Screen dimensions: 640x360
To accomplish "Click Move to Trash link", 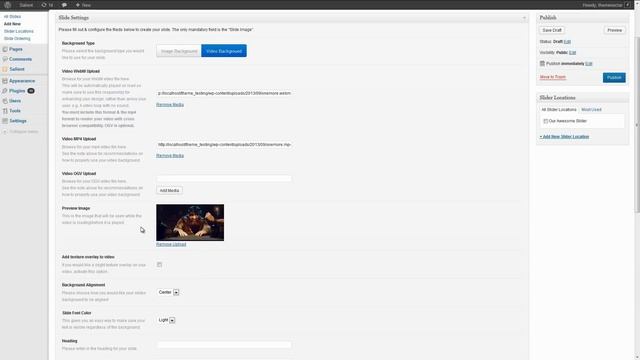I will click(x=553, y=77).
